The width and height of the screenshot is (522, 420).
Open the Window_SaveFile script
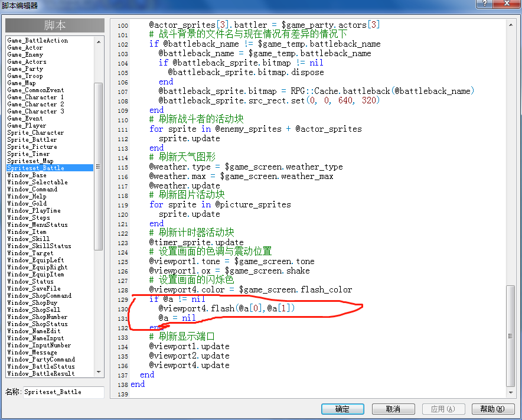click(x=34, y=288)
